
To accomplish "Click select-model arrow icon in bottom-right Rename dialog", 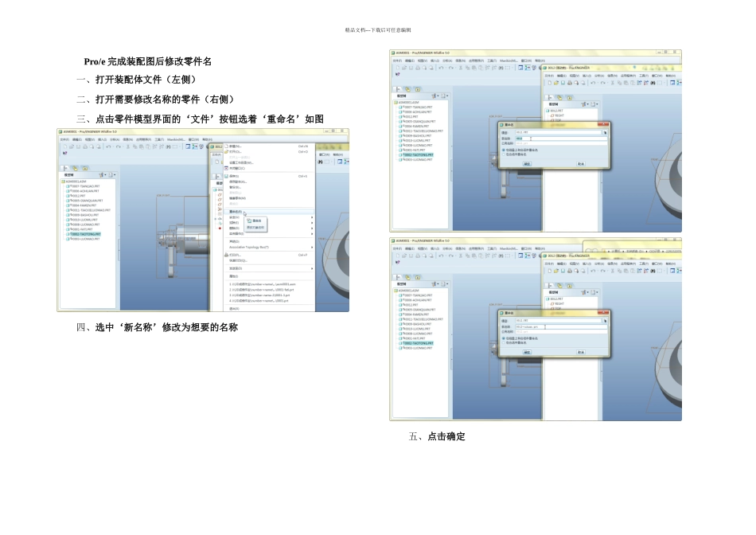I will pos(605,321).
